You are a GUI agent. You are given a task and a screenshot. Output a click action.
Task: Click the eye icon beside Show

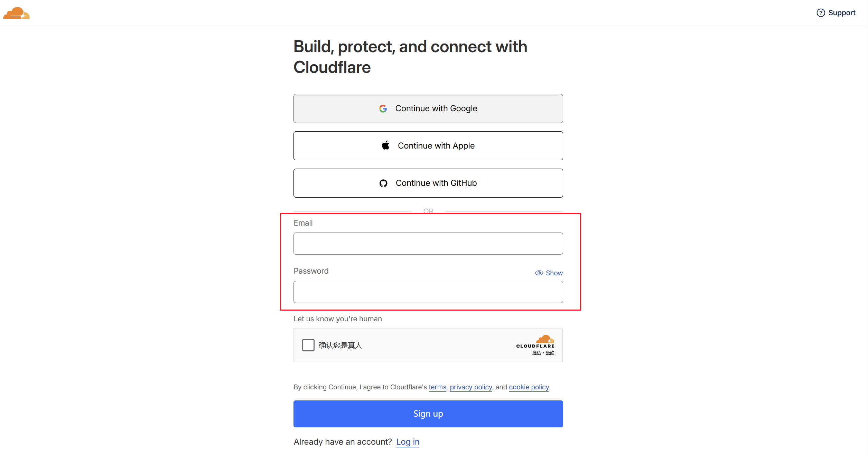[x=539, y=273]
